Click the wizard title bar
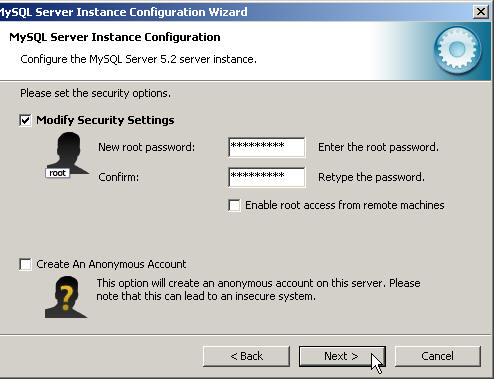494x379 pixels. [233, 12]
